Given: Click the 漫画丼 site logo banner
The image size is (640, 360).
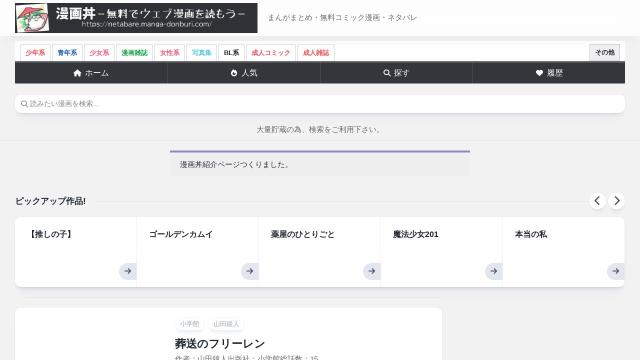Looking at the screenshot, I should tap(136, 18).
